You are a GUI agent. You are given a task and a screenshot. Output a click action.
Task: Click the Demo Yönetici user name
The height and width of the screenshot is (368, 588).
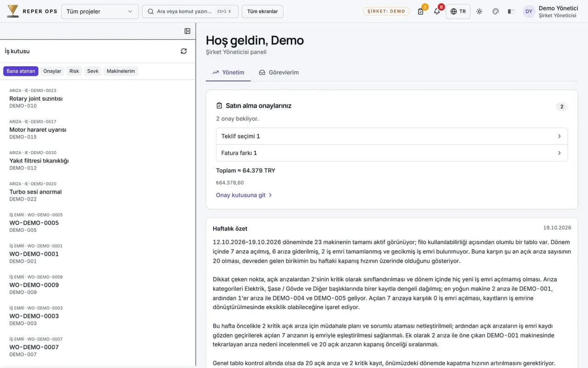[558, 8]
